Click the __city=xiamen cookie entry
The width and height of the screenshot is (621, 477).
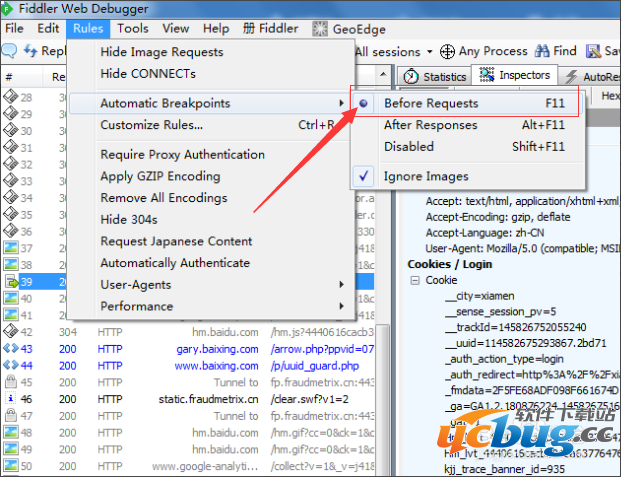(x=480, y=296)
